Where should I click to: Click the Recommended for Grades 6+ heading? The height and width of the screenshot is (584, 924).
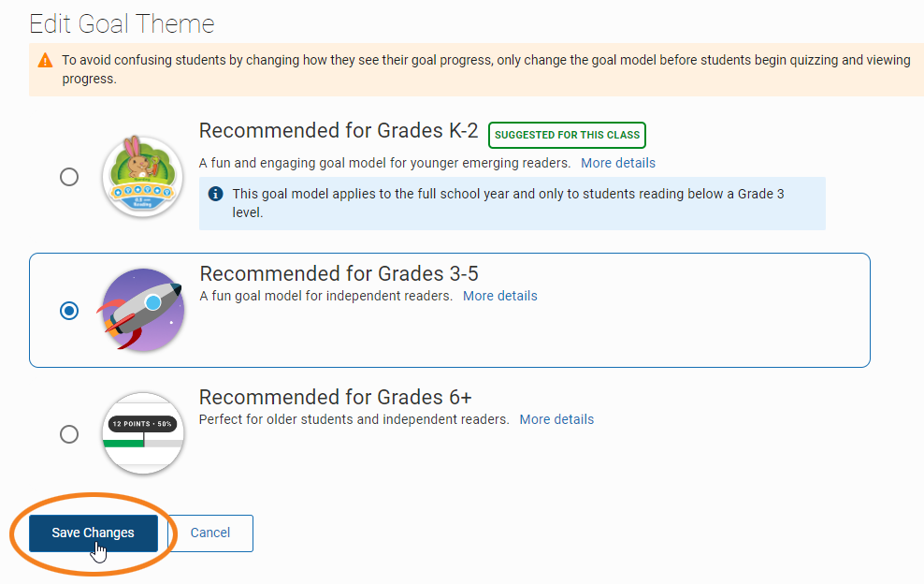(x=336, y=398)
